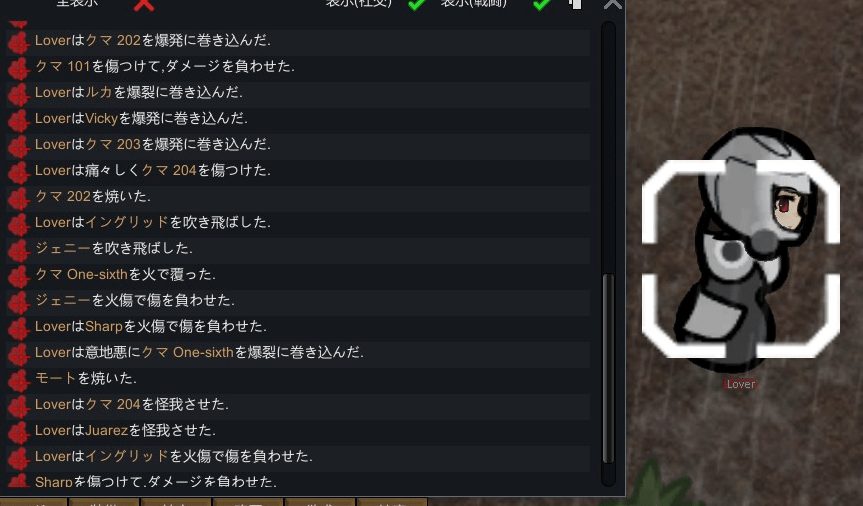863x506 pixels.
Task: Click the icon next to 'クマ 202を焼いた'
Action: [18, 199]
